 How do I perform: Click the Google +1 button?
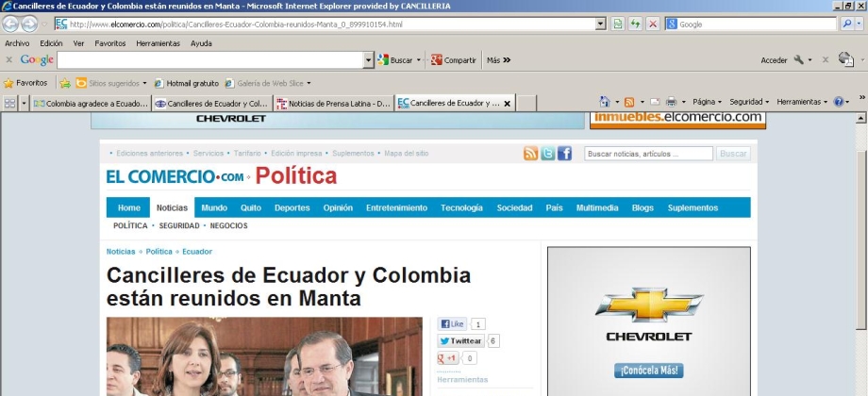pyautogui.click(x=448, y=358)
